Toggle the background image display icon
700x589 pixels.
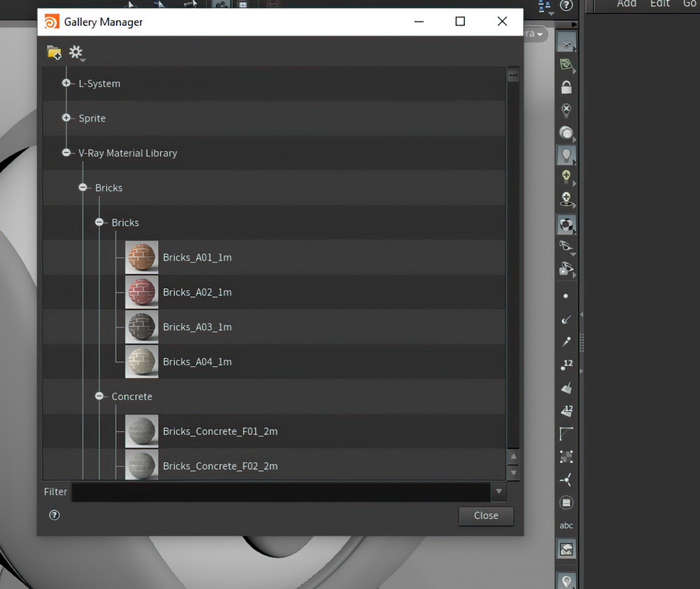(x=566, y=549)
